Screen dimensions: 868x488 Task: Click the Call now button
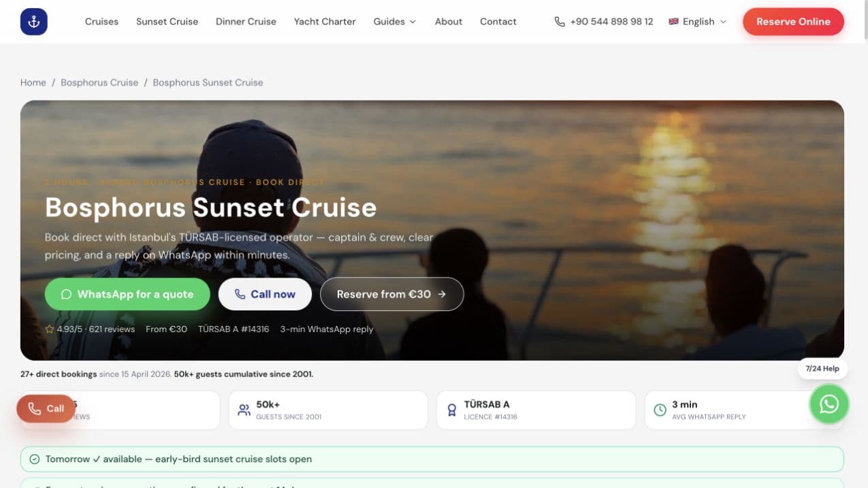tap(265, 294)
